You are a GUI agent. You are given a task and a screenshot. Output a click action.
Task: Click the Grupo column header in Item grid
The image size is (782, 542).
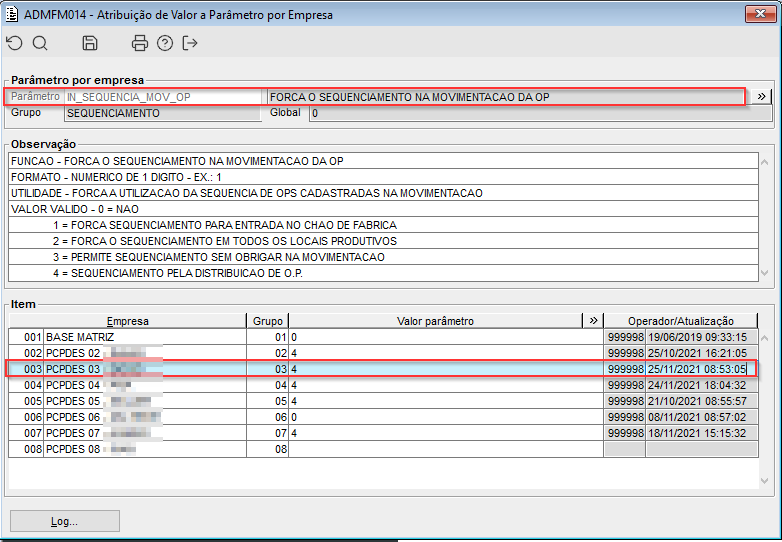coord(268,321)
